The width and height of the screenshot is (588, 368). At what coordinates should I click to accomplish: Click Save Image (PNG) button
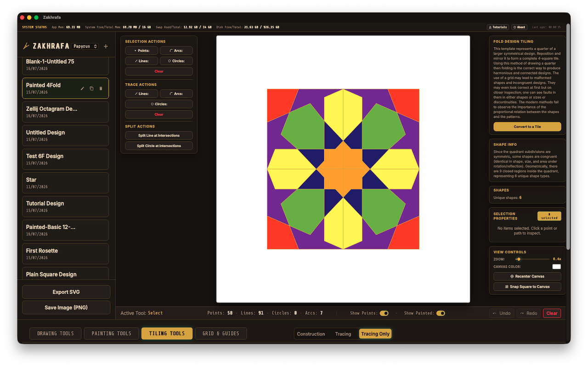pyautogui.click(x=66, y=308)
